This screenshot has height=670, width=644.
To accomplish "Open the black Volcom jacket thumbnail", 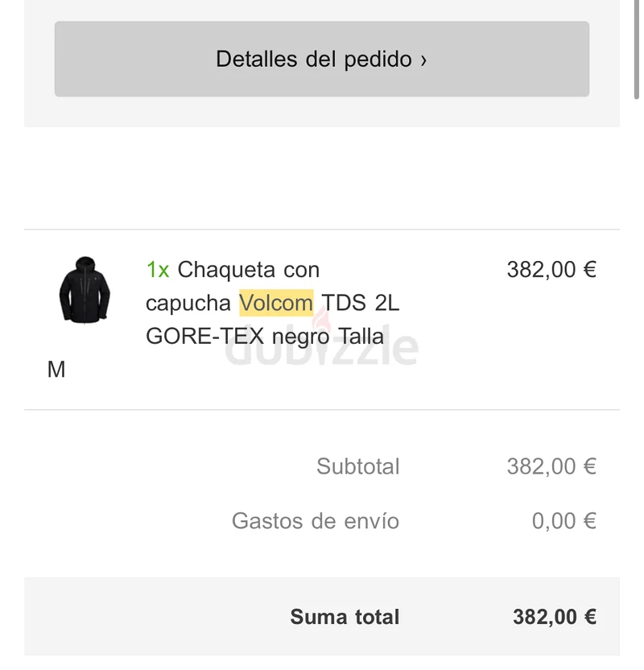I will pos(85,290).
